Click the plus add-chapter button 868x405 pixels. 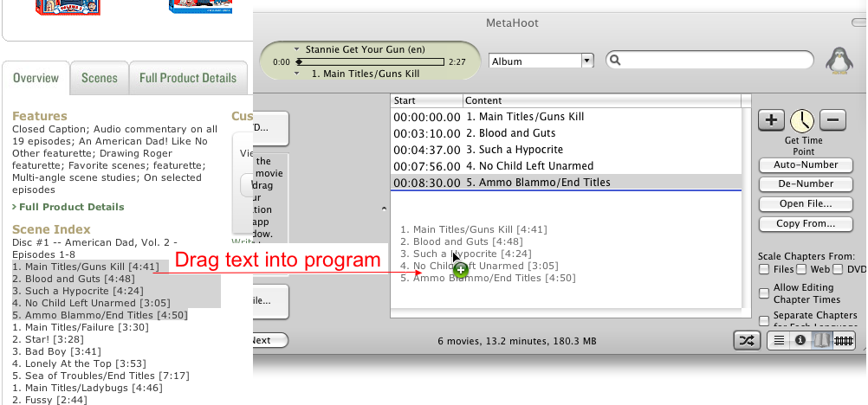pyautogui.click(x=771, y=120)
